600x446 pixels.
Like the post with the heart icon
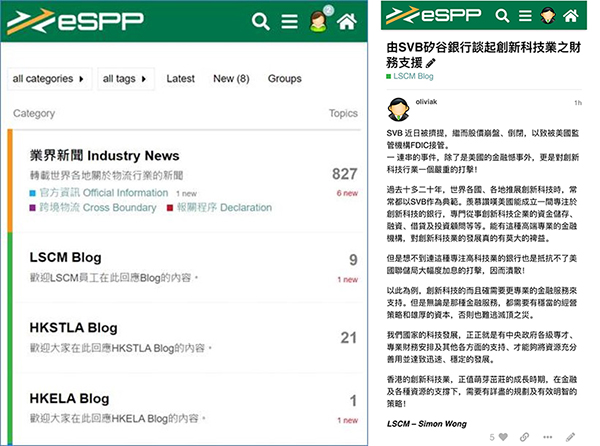pyautogui.click(x=503, y=437)
